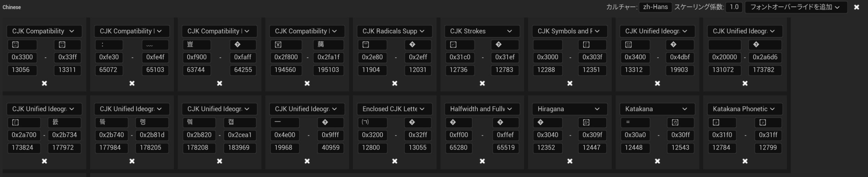Remove the Katakana range with X icon
868x177 pixels.
point(657,161)
